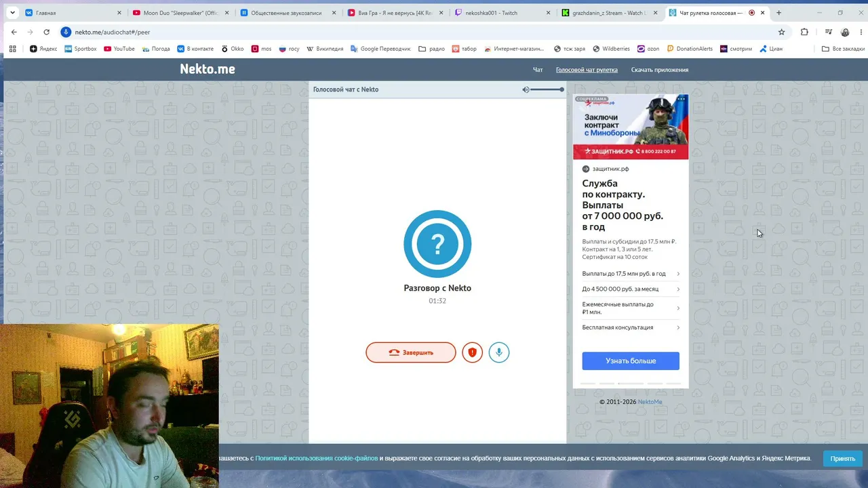868x488 pixels.
Task: Open the Википедия bookmark
Action: tap(325, 49)
